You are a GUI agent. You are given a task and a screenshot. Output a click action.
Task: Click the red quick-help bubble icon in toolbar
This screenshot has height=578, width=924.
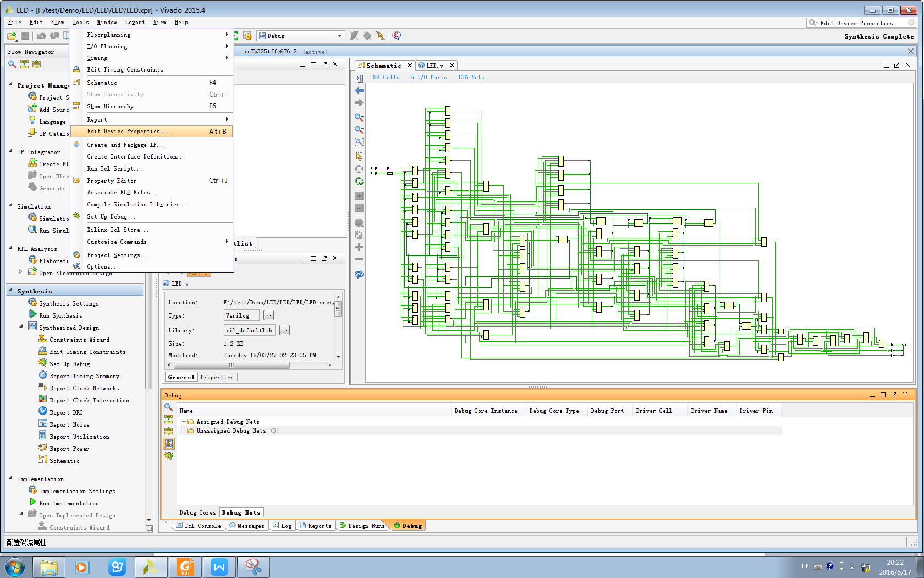(397, 36)
